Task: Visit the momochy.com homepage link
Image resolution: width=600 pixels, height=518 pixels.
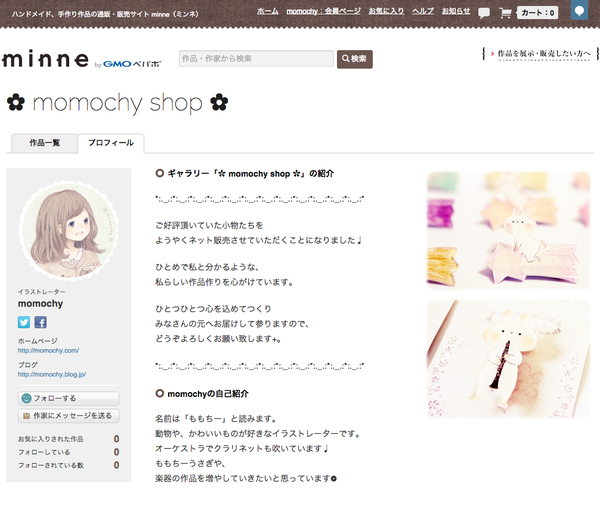Action: 48,350
